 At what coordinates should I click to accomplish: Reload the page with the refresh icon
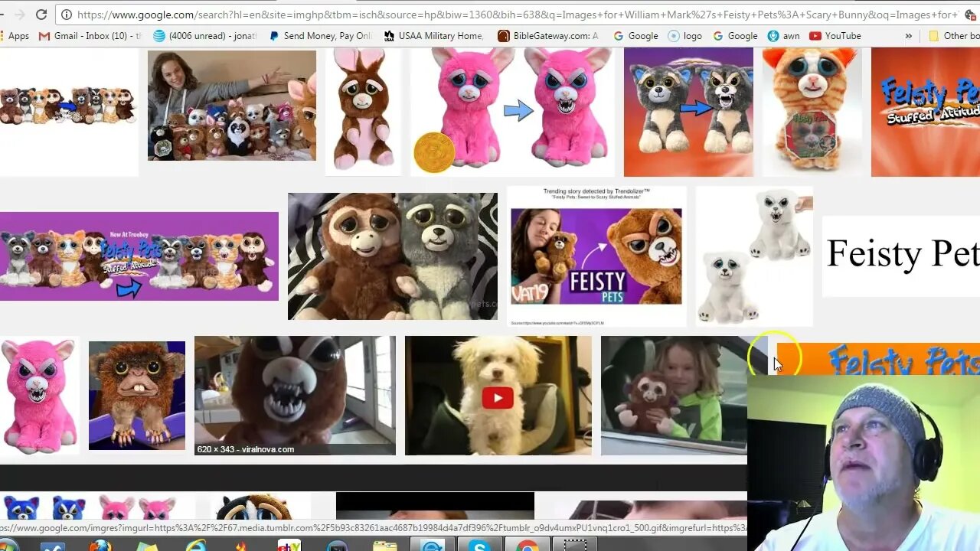coord(41,15)
